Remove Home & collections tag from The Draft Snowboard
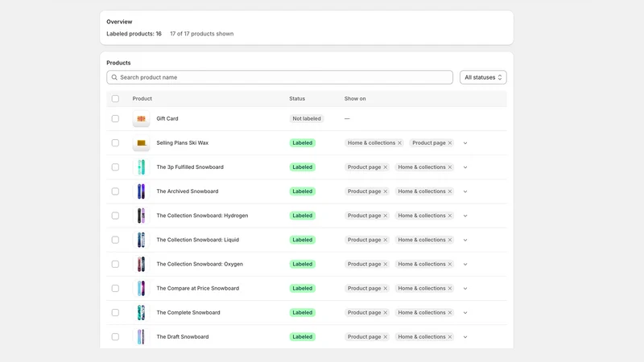Viewport: 644px width, 362px height. click(x=450, y=336)
